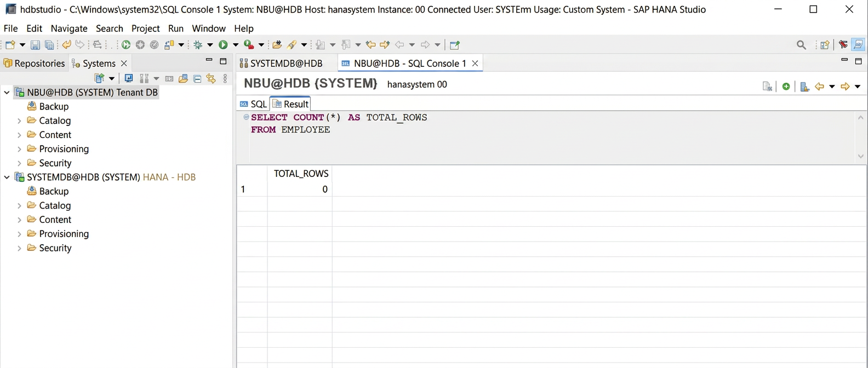Click the blue server icon in console header
Screen dimensions: 868x368
(x=804, y=86)
